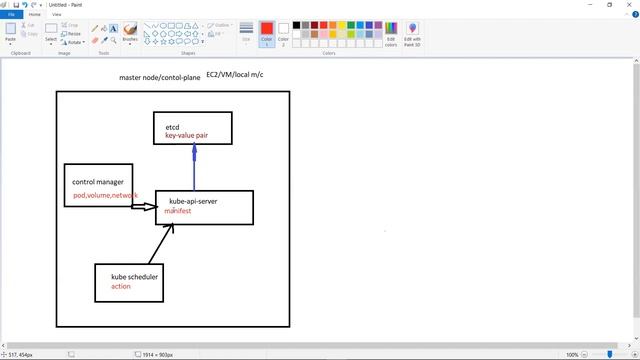Click the horizontal scrollbar track
The height and width of the screenshot is (360, 640).
click(x=312, y=346)
